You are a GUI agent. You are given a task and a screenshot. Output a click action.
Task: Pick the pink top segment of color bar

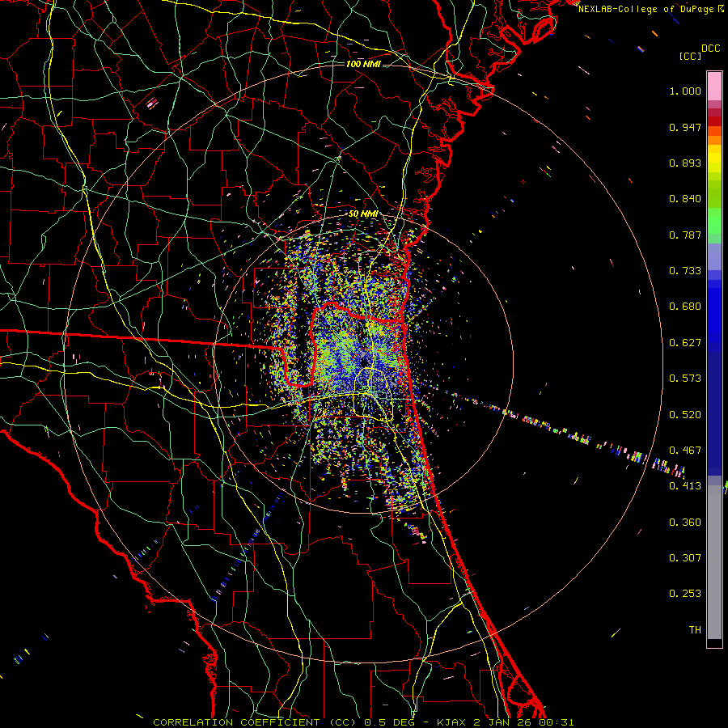[x=714, y=86]
